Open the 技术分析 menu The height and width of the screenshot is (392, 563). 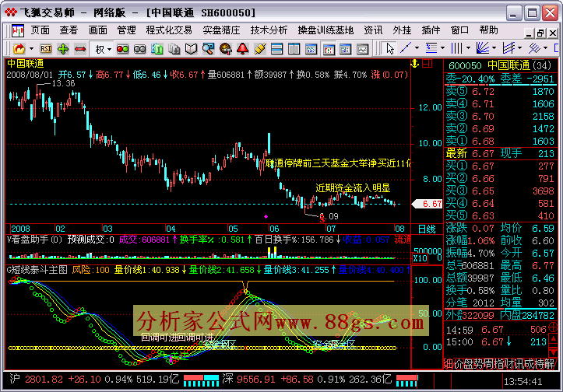click(x=269, y=30)
